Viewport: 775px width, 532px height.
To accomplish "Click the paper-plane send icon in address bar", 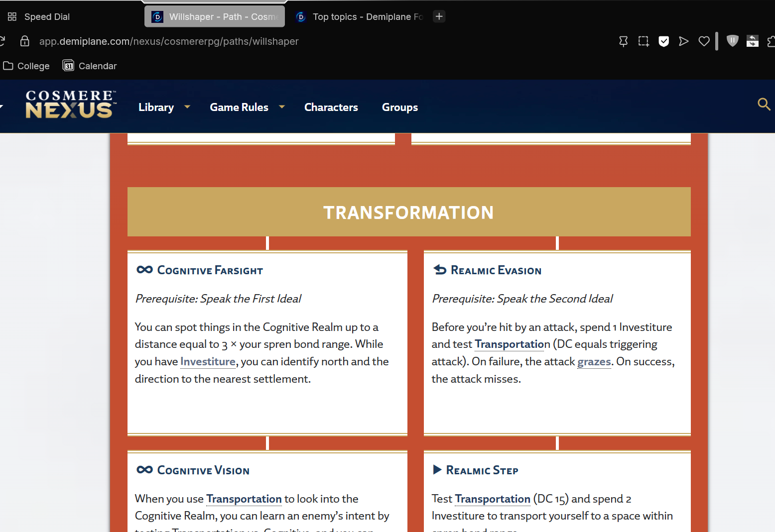I will 683,41.
